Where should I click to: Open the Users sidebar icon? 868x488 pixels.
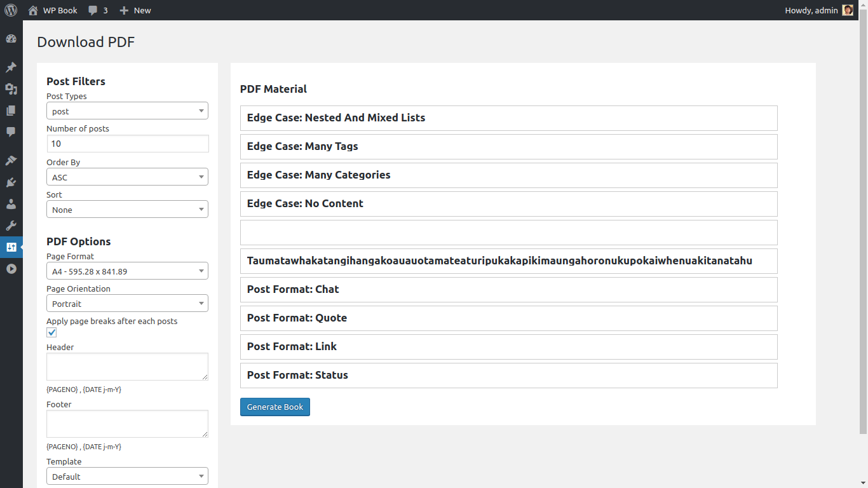pos(11,204)
